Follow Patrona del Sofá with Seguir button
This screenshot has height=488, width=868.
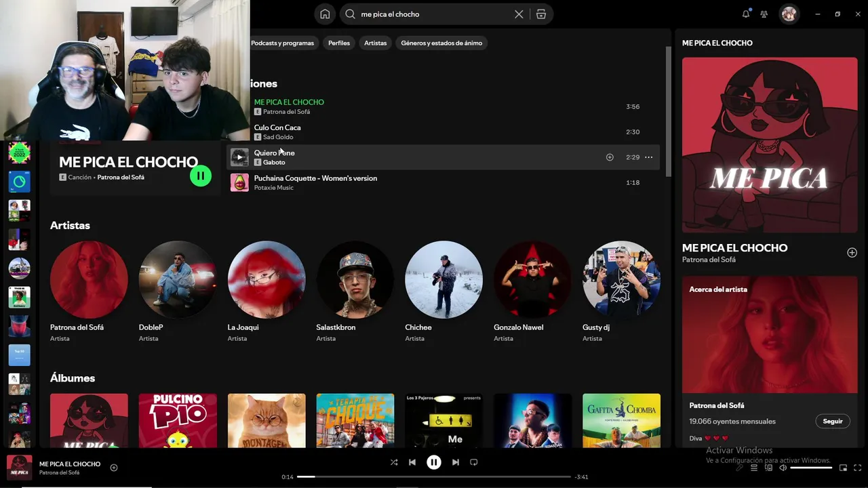pyautogui.click(x=832, y=421)
